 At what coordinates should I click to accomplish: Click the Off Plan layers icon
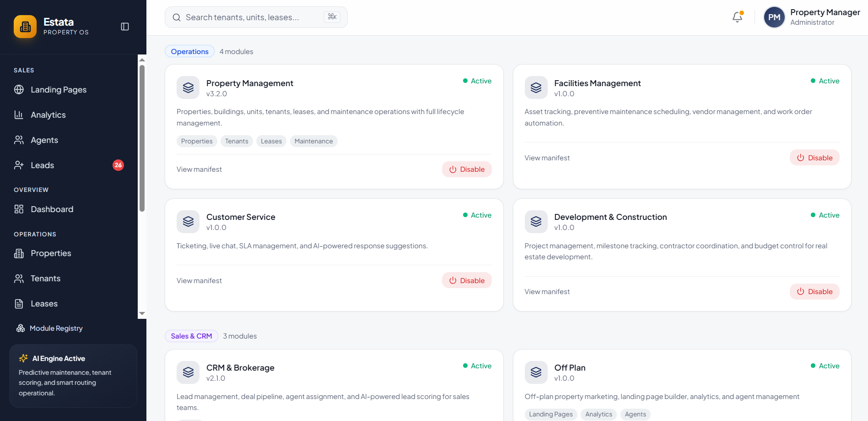click(x=536, y=372)
